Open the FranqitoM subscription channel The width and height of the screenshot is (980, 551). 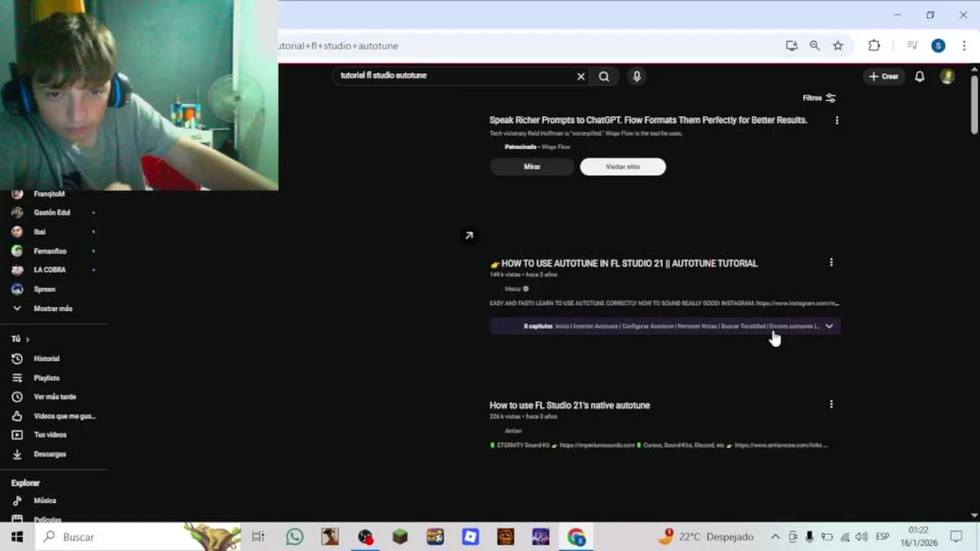tap(50, 194)
